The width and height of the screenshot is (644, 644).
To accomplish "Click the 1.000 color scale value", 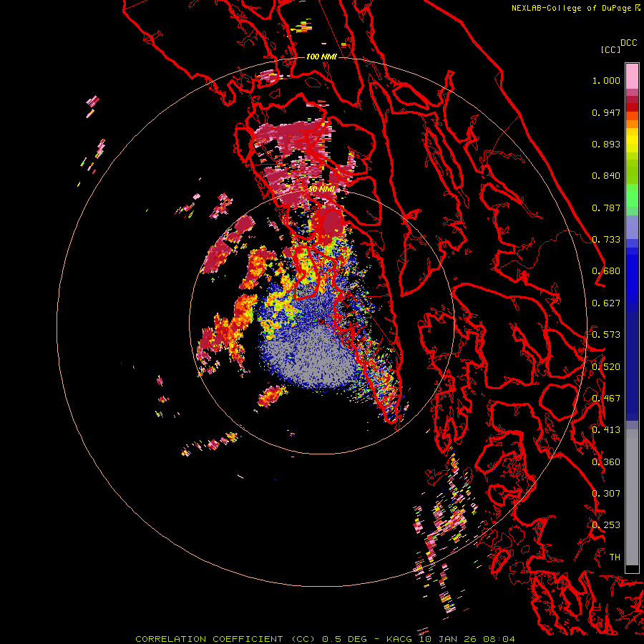I will (x=606, y=80).
